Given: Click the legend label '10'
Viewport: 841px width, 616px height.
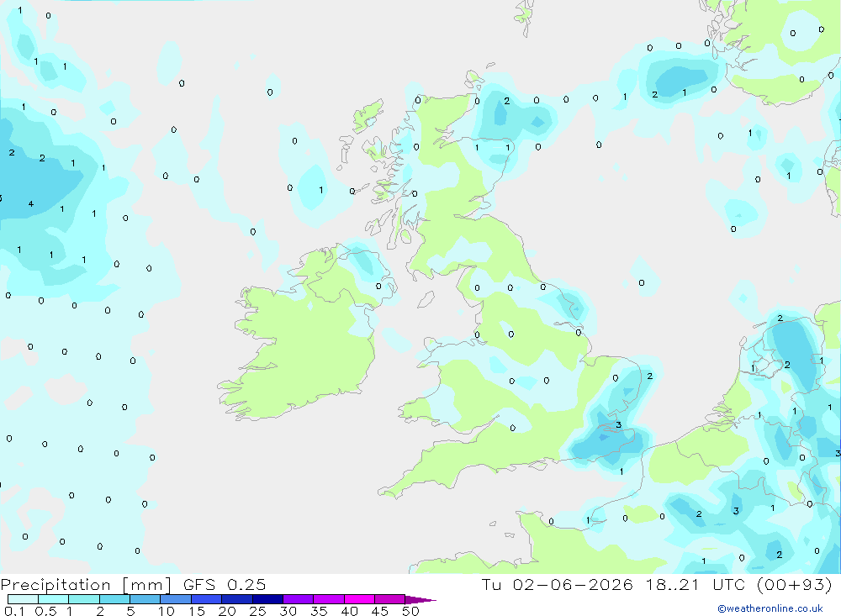Looking at the screenshot, I should click(x=166, y=611).
